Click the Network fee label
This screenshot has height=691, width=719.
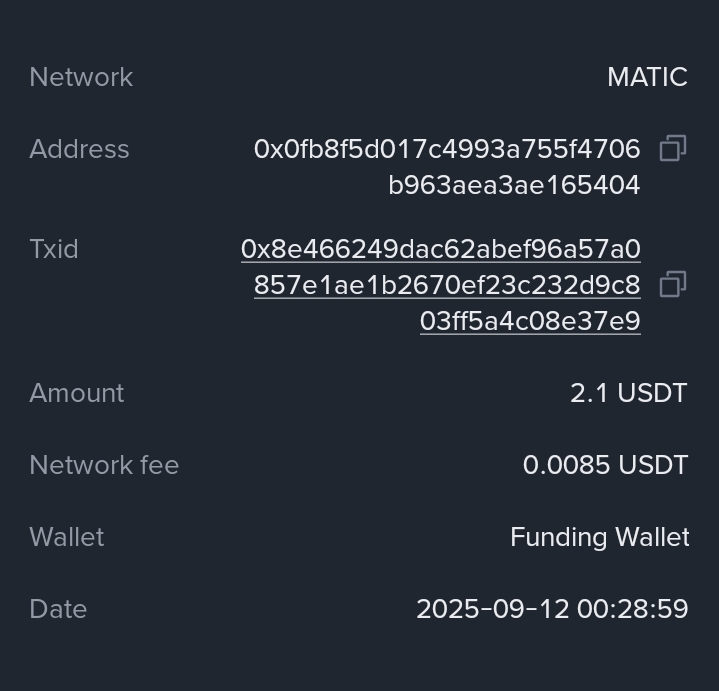(104, 465)
